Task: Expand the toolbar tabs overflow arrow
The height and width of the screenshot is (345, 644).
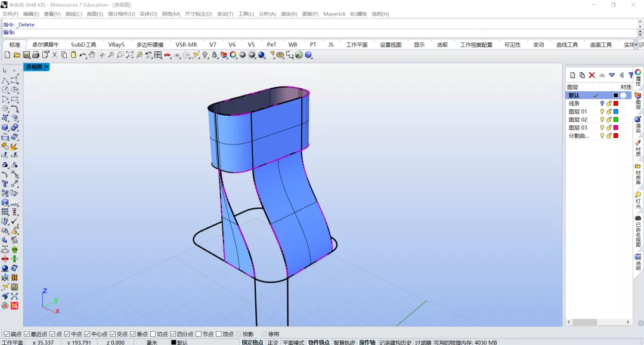Action: click(636, 44)
